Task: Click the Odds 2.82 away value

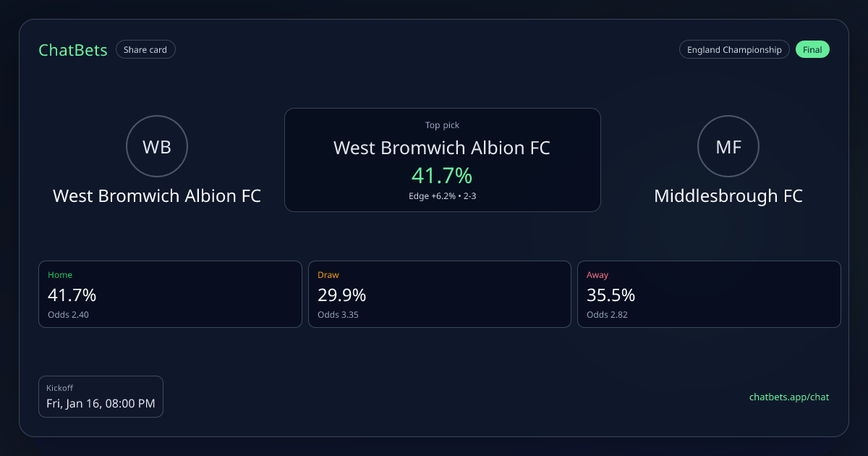Action: click(x=607, y=315)
